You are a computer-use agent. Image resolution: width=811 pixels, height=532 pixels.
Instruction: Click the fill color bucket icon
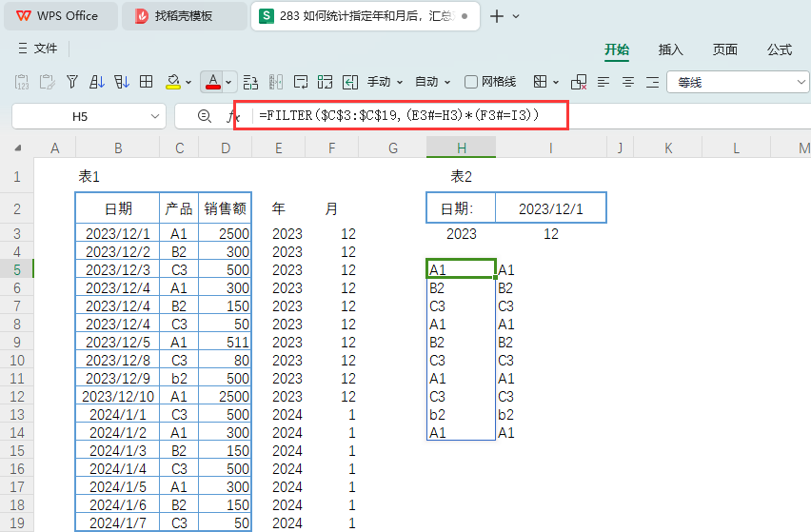point(173,82)
